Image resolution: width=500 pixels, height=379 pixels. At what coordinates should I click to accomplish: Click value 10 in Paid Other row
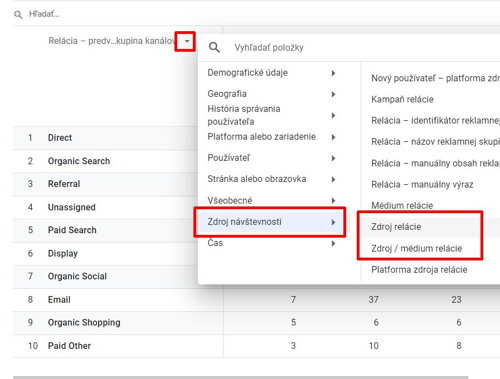[374, 346]
